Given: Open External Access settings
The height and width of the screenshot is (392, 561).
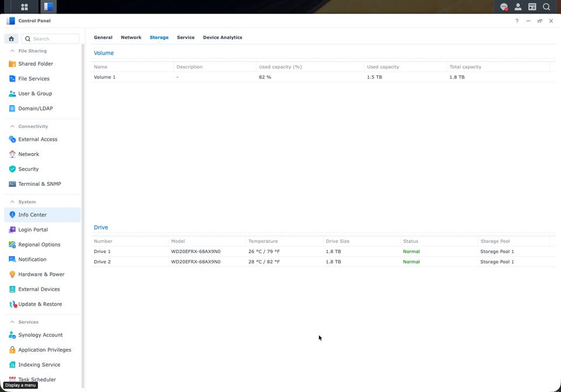Looking at the screenshot, I should (42, 139).
